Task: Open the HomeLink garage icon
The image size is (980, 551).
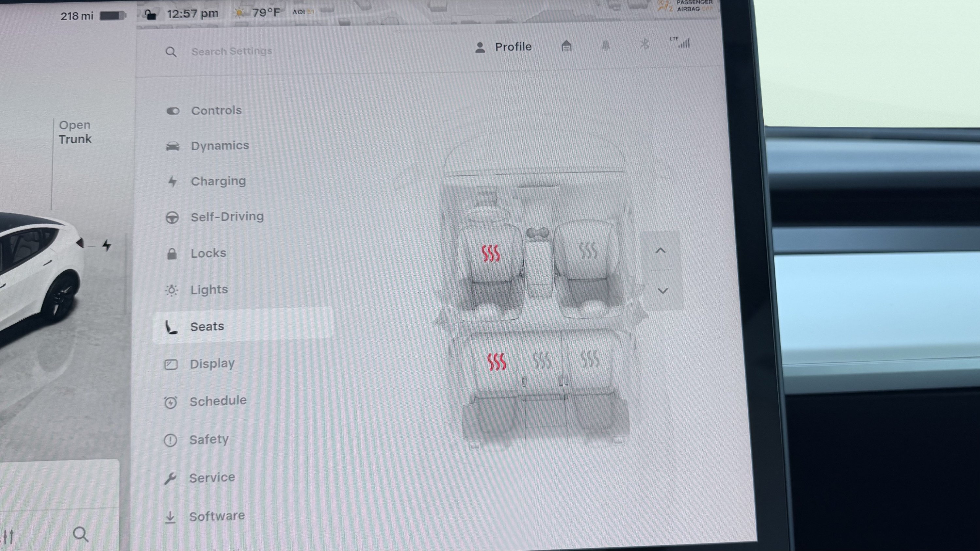Action: [x=566, y=46]
